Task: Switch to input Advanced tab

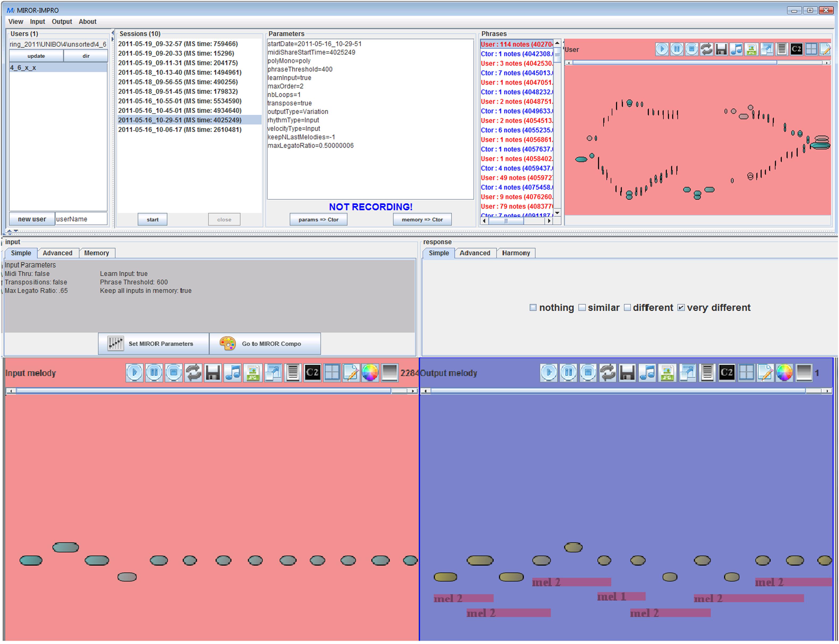Action: point(57,253)
